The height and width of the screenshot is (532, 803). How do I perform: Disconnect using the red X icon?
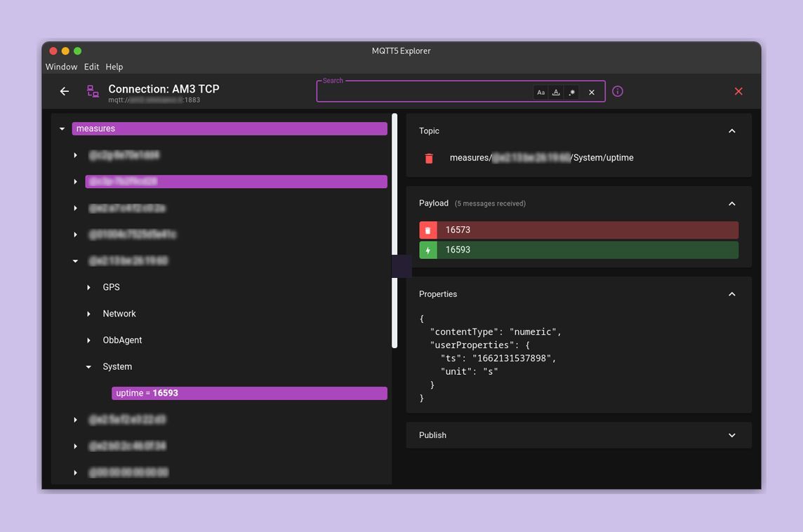(x=738, y=91)
